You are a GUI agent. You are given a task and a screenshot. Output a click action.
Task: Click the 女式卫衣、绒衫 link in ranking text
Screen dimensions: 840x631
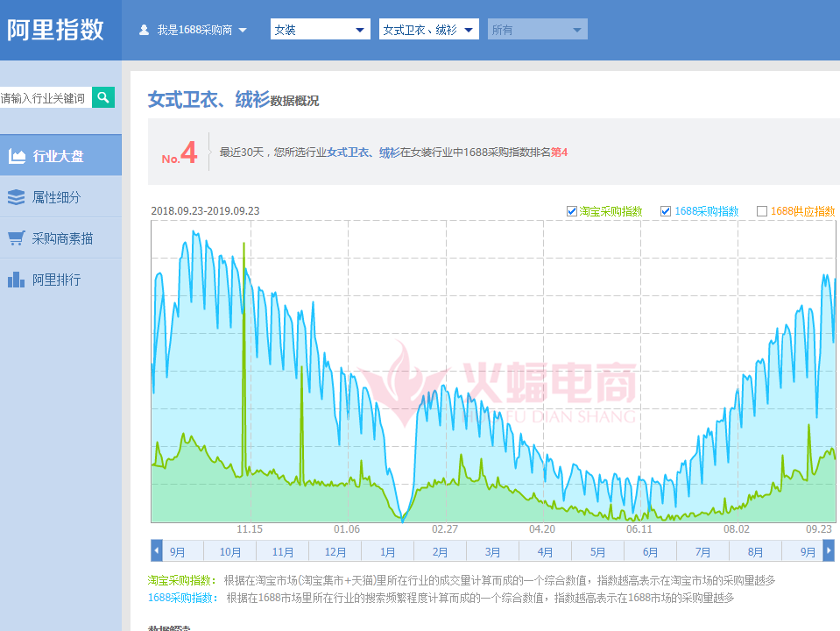(x=364, y=152)
